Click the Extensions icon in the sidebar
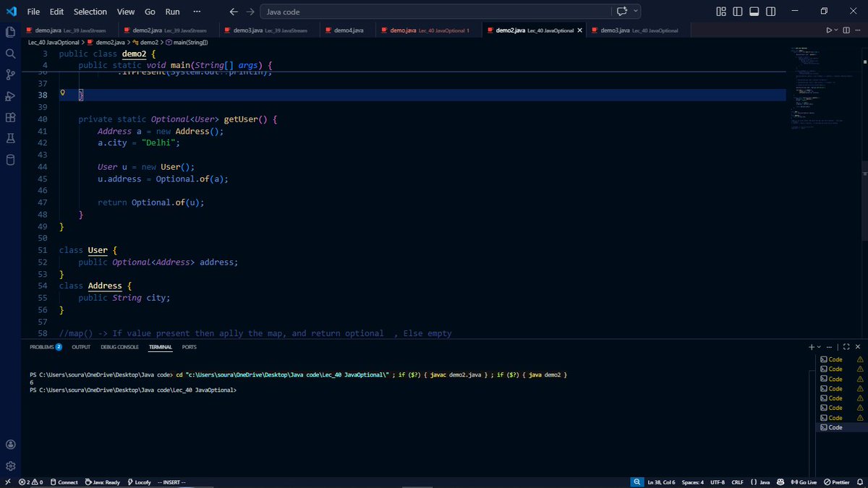Screen dimensions: 868x488 point(10,117)
